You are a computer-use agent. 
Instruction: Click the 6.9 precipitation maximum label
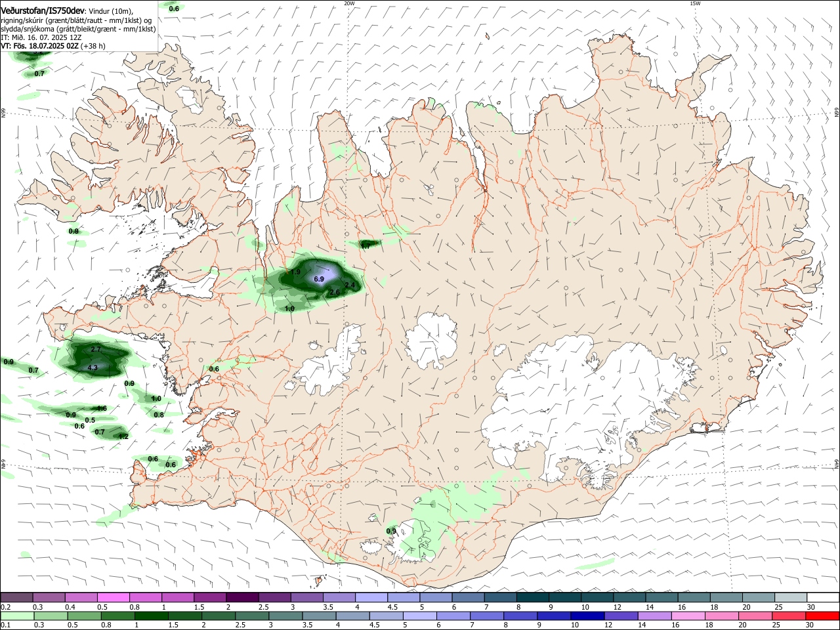pyautogui.click(x=319, y=279)
